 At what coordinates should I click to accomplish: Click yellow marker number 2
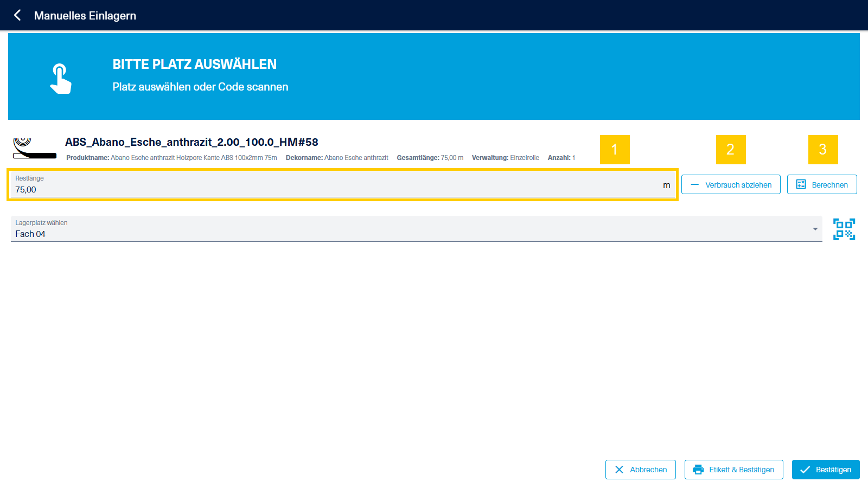coord(730,150)
